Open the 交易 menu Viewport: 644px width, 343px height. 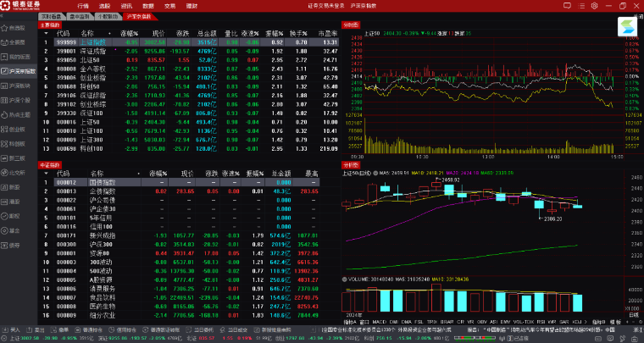(169, 6)
